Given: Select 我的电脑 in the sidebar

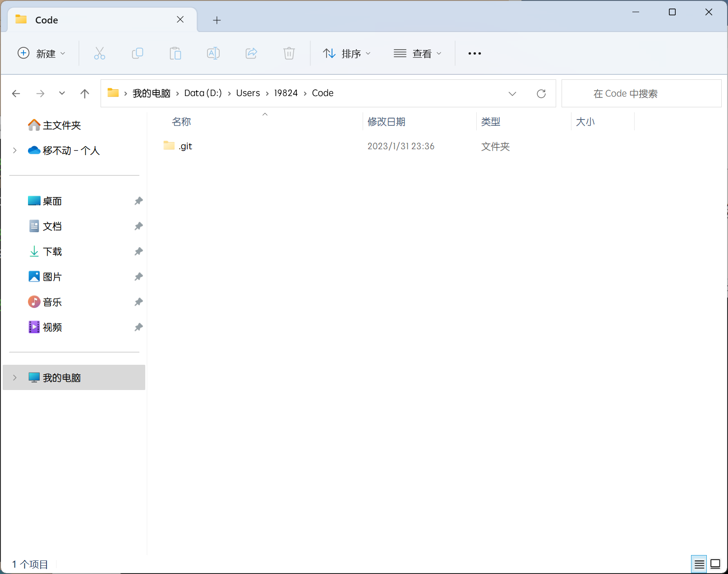Looking at the screenshot, I should (x=74, y=377).
